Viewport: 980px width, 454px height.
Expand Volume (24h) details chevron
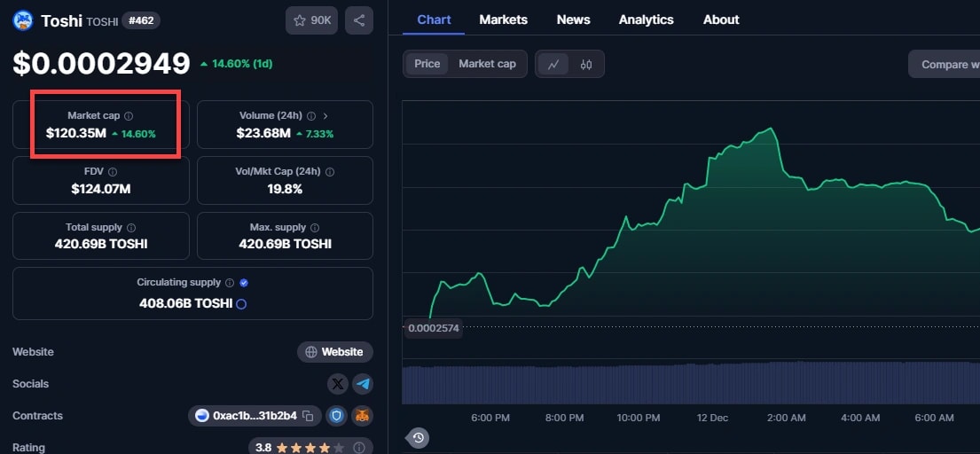(325, 116)
